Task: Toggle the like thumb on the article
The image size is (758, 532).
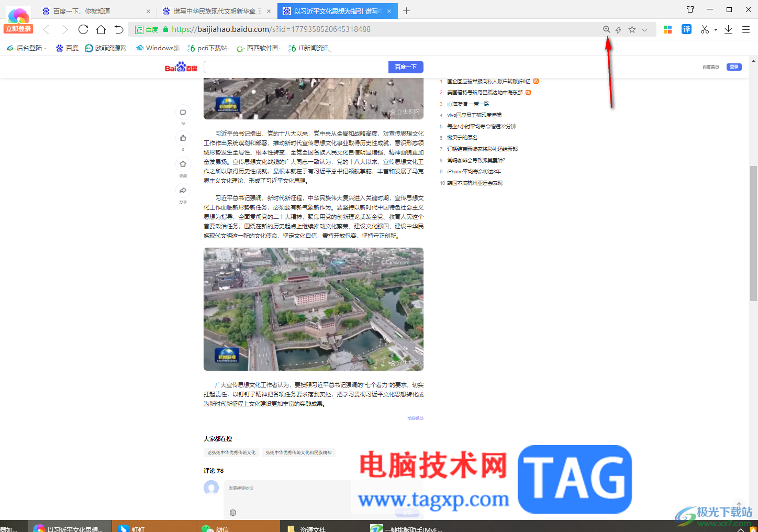Action: [183, 138]
